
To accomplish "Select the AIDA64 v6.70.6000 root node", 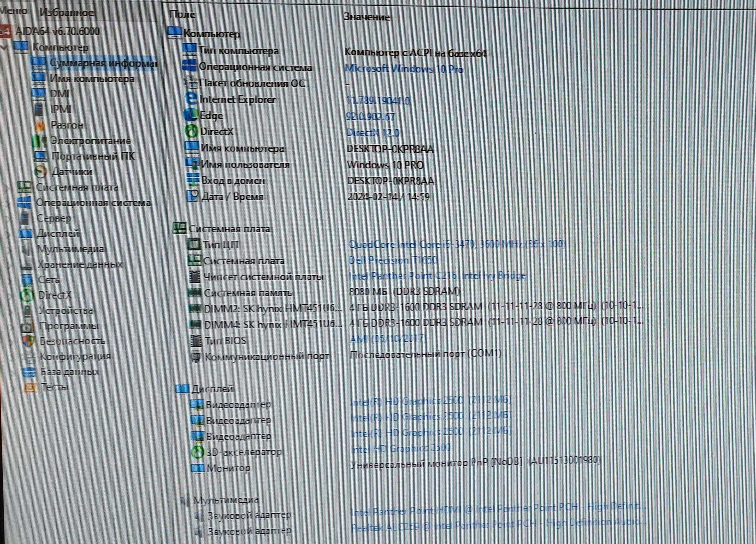I will [57, 31].
